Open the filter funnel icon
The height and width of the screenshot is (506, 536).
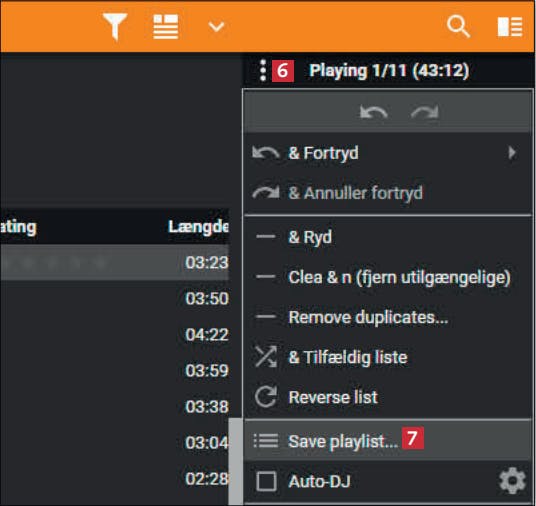pyautogui.click(x=115, y=26)
